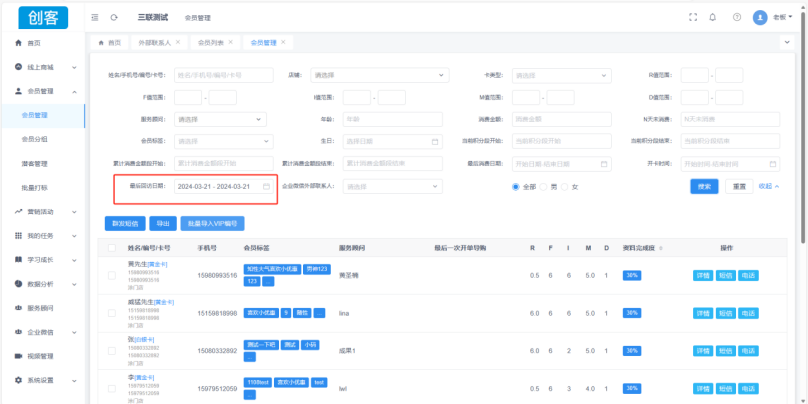Open the 店铺 dropdown
This screenshot has height=404, width=808.
380,75
